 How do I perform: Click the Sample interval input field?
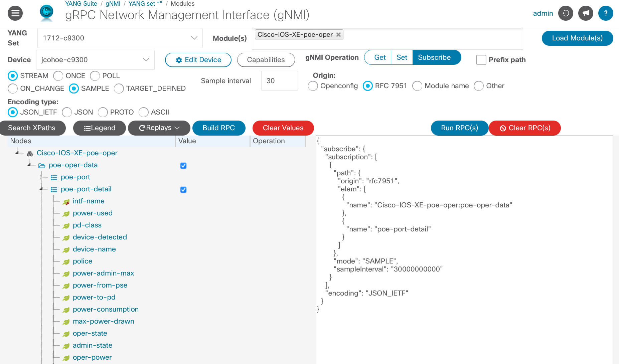click(x=279, y=81)
